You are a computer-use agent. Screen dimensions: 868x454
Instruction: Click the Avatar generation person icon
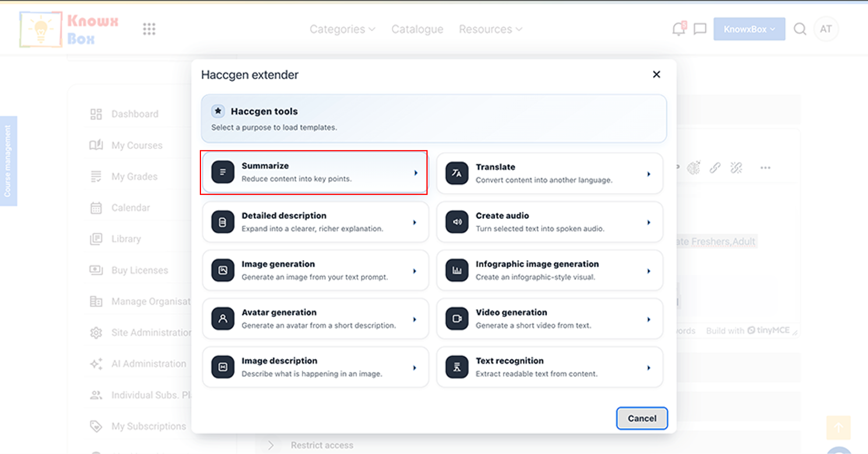[223, 318]
